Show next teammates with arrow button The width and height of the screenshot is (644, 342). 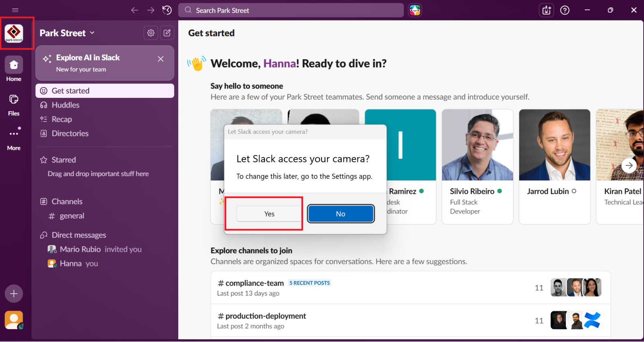(629, 166)
